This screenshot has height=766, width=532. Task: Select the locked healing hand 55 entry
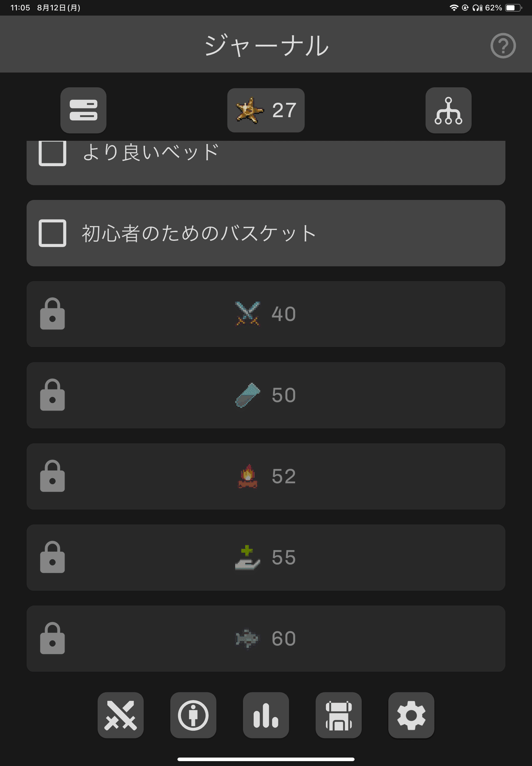52,558
